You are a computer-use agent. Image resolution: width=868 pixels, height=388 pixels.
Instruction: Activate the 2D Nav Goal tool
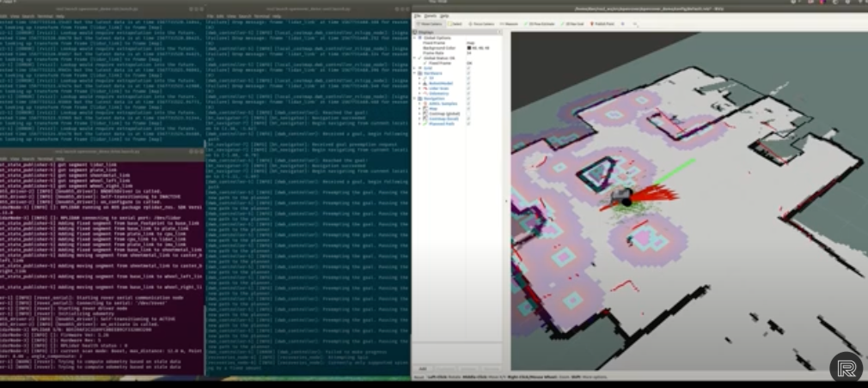click(x=572, y=24)
